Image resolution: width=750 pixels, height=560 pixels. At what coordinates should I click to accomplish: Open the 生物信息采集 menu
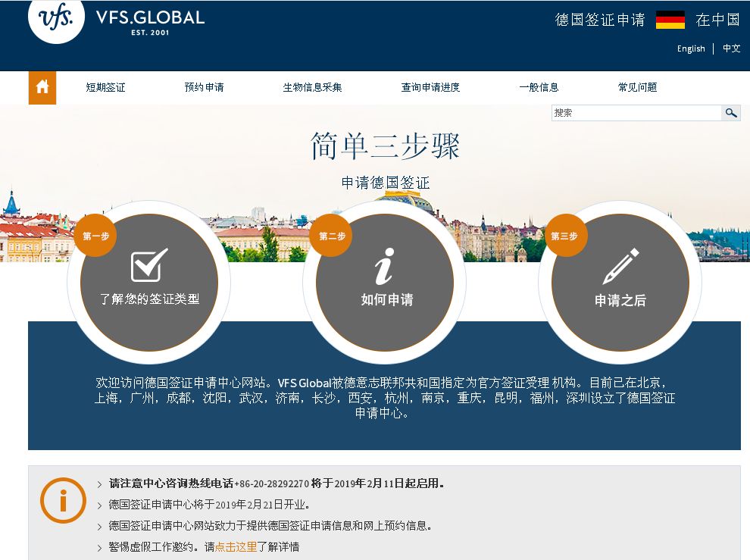click(312, 87)
